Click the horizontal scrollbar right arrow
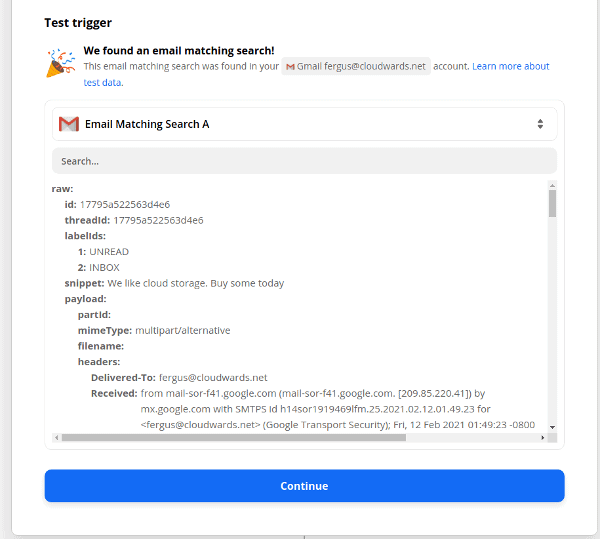 [543, 438]
